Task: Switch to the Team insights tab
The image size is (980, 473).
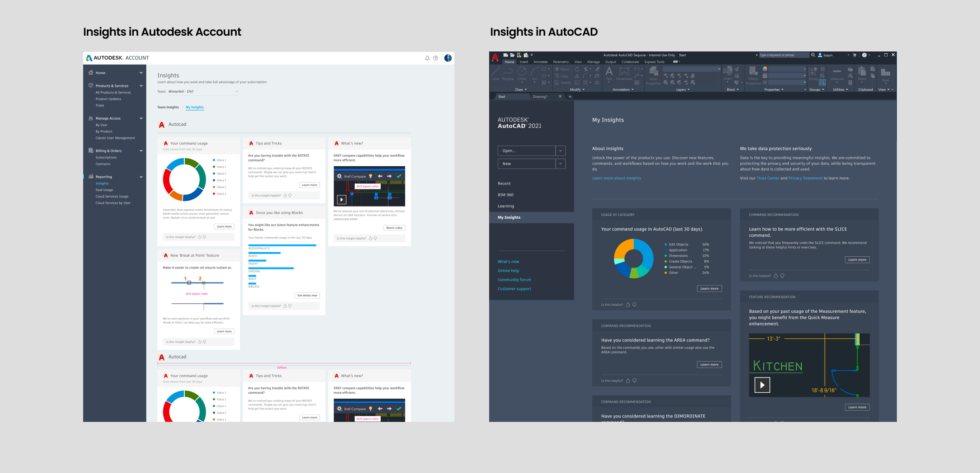Action: 168,107
